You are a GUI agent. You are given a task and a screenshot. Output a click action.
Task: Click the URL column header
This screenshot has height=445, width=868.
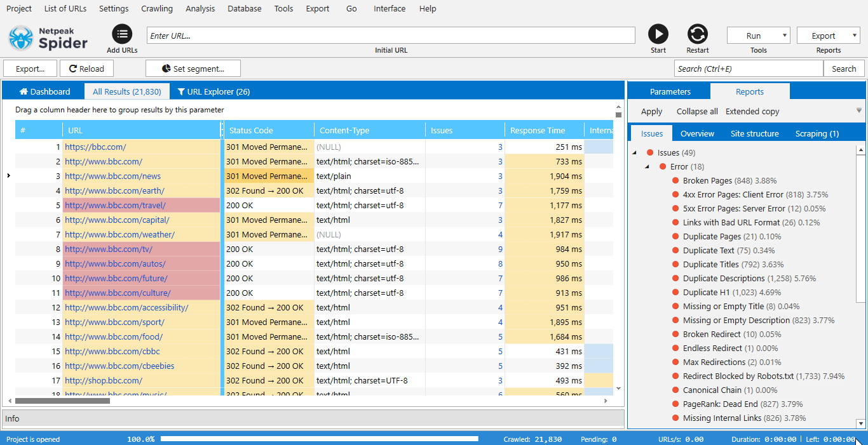point(142,130)
